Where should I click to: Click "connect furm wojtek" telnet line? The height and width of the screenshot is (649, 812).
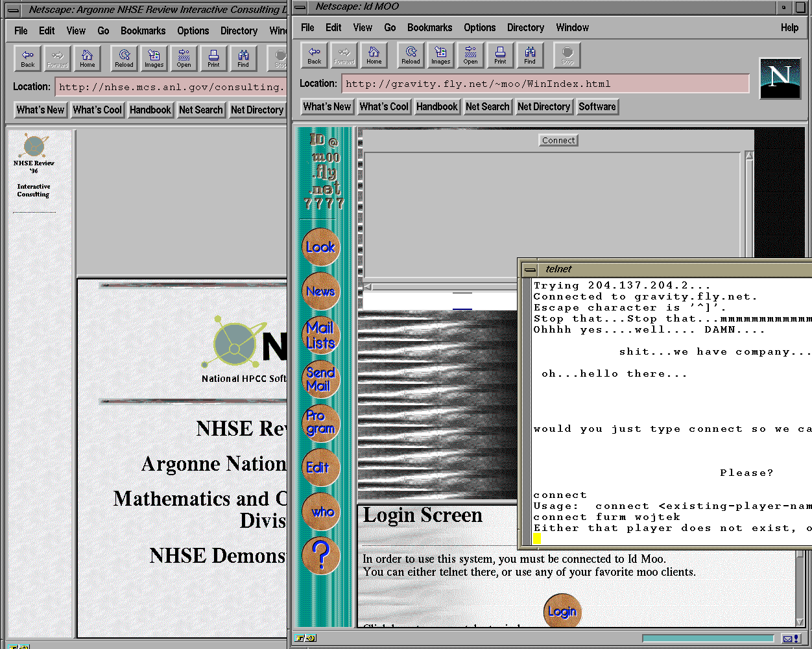607,517
